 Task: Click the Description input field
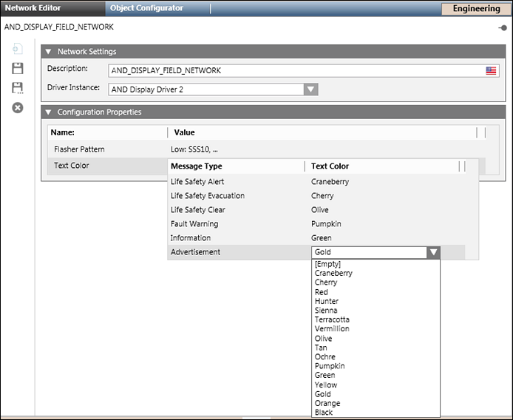click(296, 71)
